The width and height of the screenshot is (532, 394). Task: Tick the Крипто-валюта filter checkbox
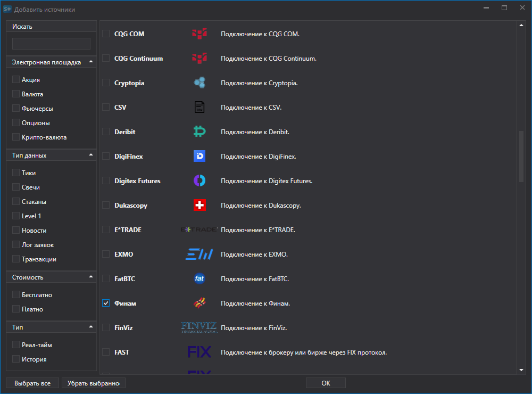pos(16,137)
